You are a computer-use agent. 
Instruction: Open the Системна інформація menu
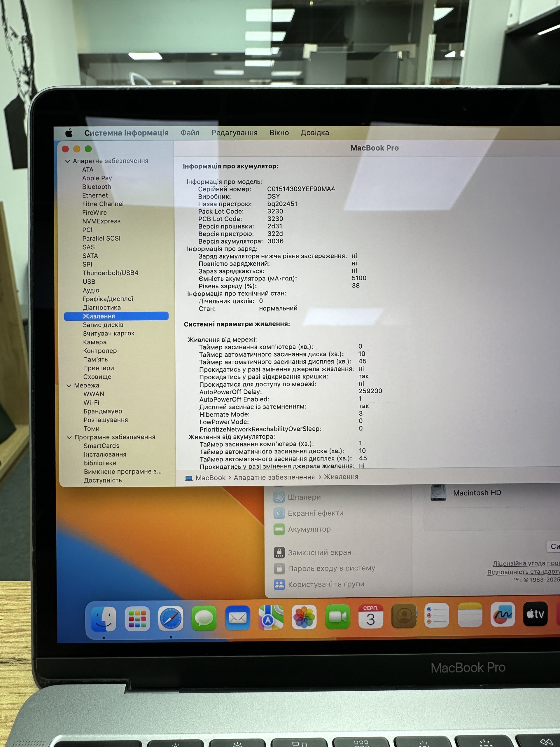tap(126, 133)
